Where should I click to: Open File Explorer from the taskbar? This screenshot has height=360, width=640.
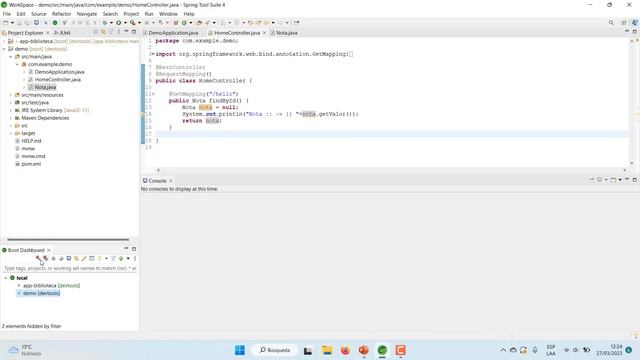[x=327, y=350]
